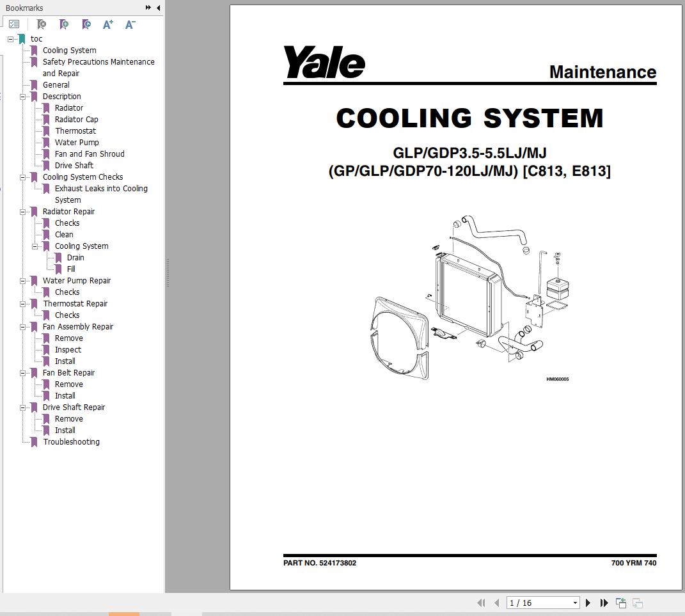Image resolution: width=685 pixels, height=616 pixels.
Task: Go to the next page
Action: (588, 603)
